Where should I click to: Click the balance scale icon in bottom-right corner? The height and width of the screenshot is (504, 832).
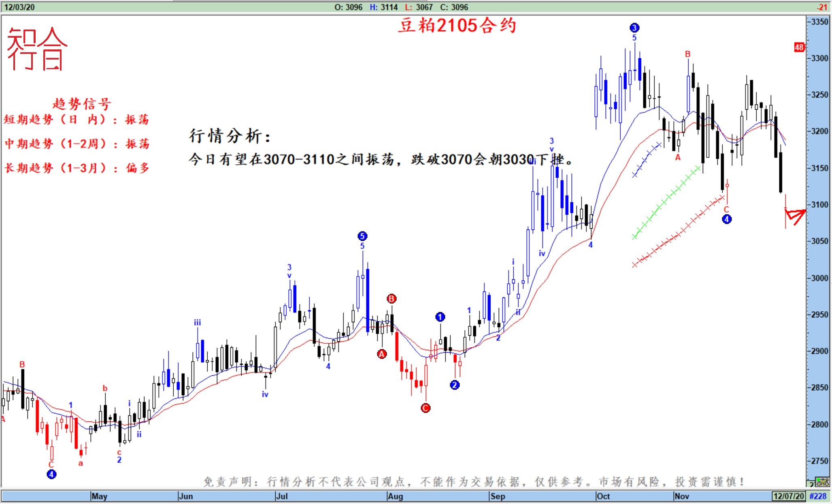tap(822, 482)
